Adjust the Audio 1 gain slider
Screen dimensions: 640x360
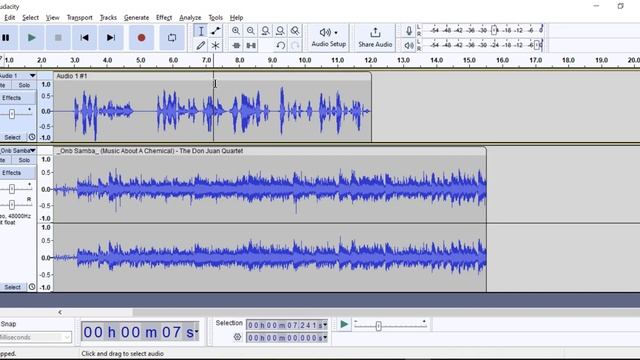[12, 114]
